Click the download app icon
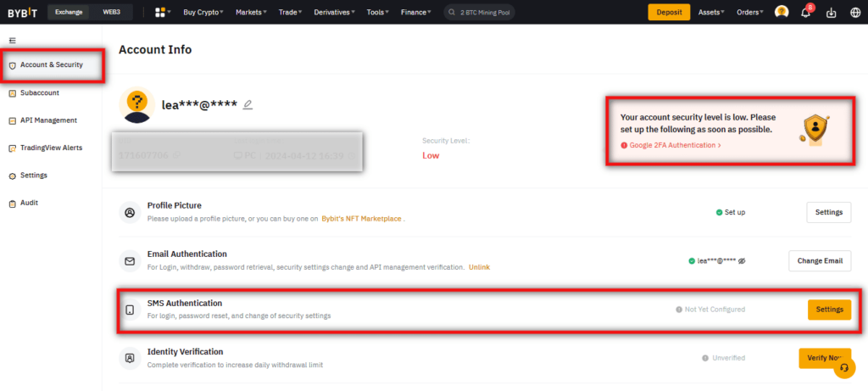Screen dimensions: 868x391 (831, 12)
